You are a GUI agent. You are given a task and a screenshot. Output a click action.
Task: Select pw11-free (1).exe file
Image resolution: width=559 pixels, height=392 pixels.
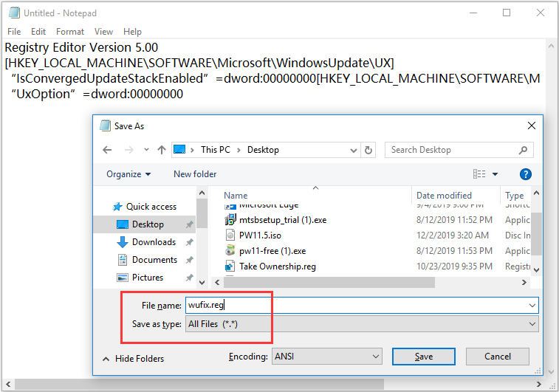(x=272, y=251)
